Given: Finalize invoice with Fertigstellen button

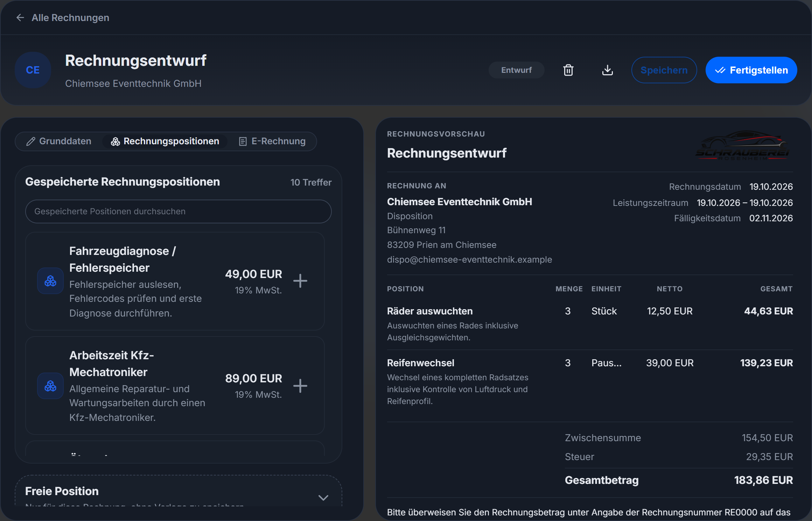Looking at the screenshot, I should 751,70.
